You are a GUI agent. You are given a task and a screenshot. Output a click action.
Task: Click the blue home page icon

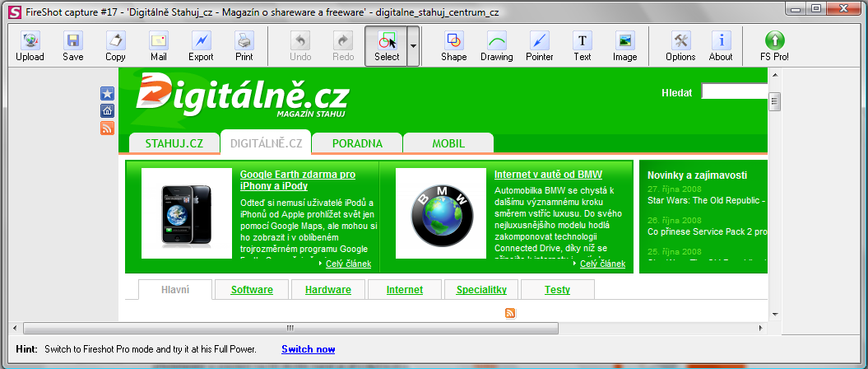click(108, 110)
